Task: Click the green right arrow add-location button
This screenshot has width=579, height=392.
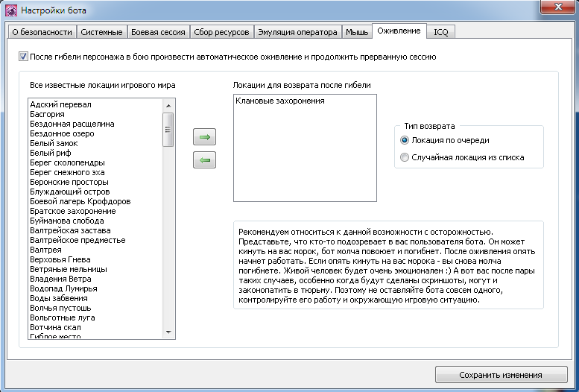Action: (x=205, y=137)
